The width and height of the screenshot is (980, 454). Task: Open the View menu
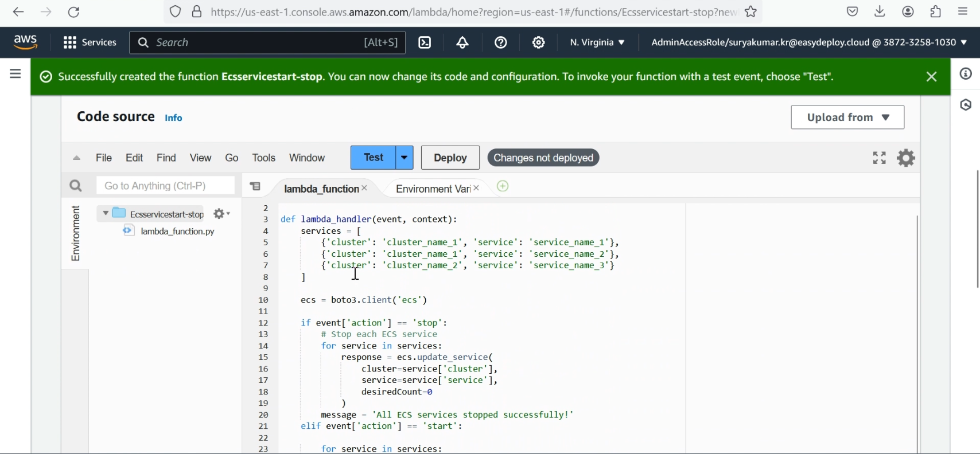tap(201, 158)
